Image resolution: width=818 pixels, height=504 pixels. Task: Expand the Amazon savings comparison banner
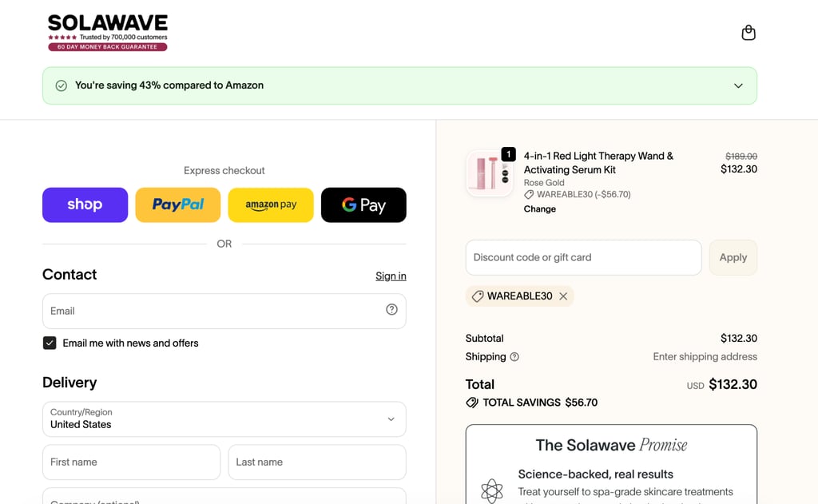pos(738,85)
